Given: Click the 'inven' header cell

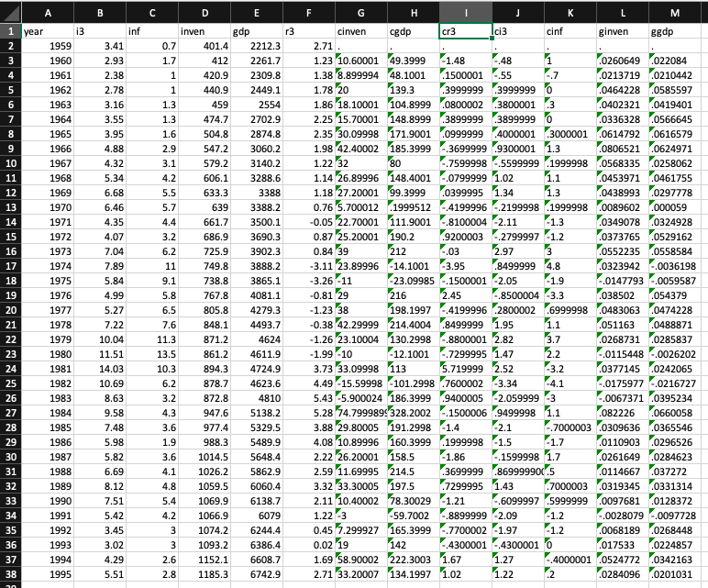Looking at the screenshot, I should coord(205,31).
